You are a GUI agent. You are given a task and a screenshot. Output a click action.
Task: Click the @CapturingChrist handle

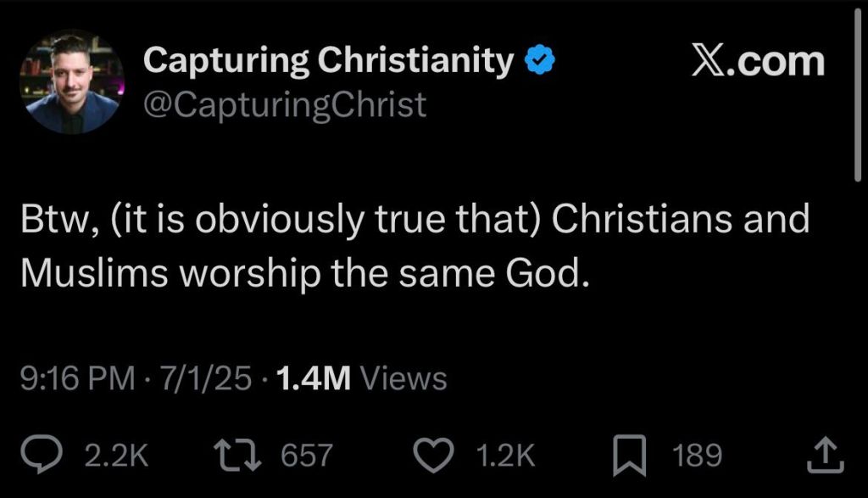[284, 104]
